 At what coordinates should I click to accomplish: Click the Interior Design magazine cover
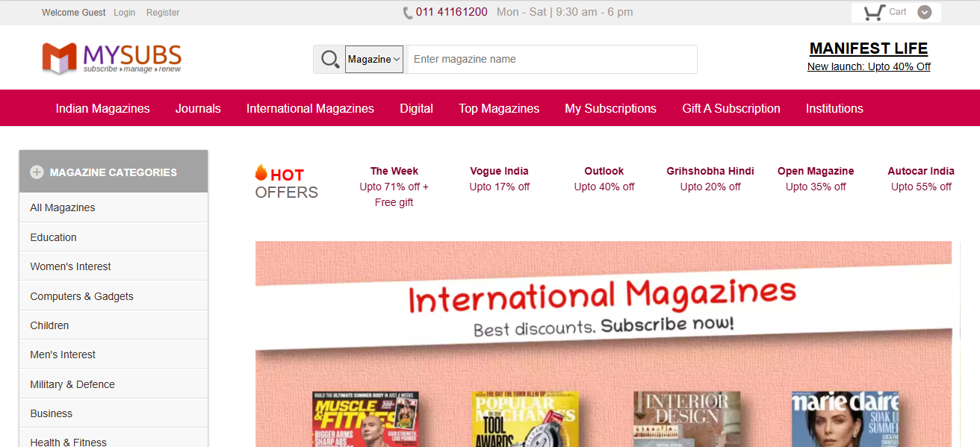coord(687,419)
